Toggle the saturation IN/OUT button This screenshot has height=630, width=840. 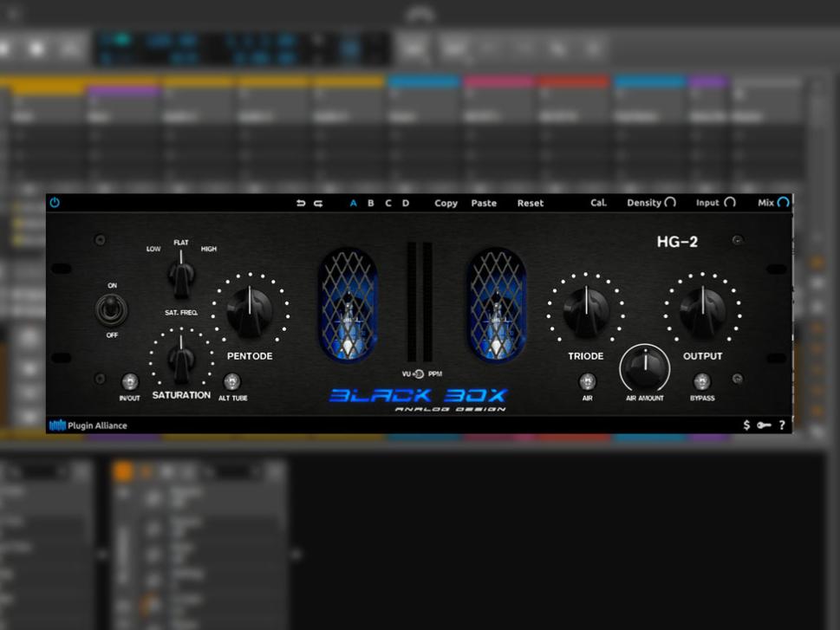tap(130, 380)
